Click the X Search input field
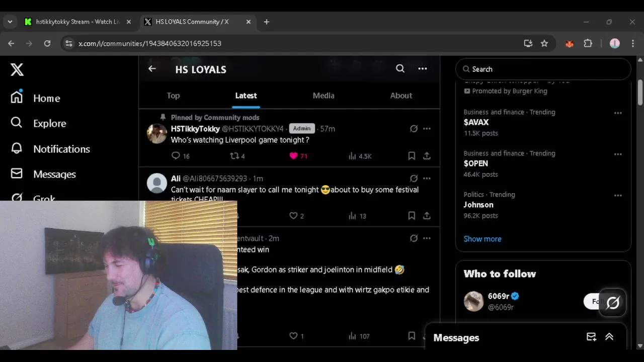The image size is (644, 362). (543, 69)
